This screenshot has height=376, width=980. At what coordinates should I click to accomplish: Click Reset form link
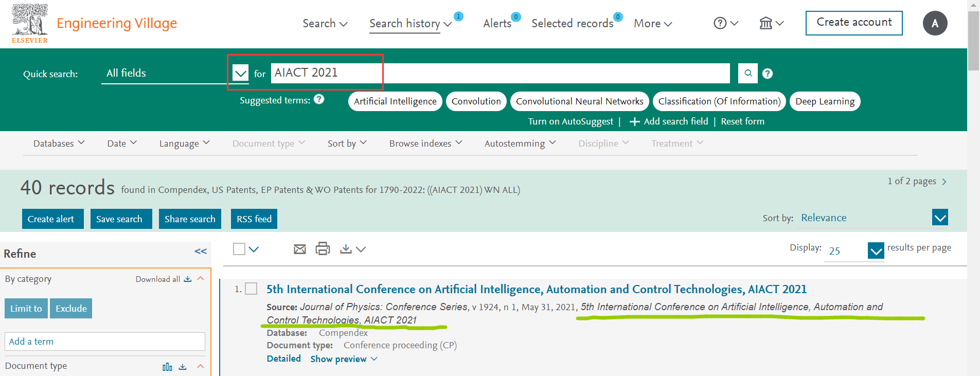(742, 121)
